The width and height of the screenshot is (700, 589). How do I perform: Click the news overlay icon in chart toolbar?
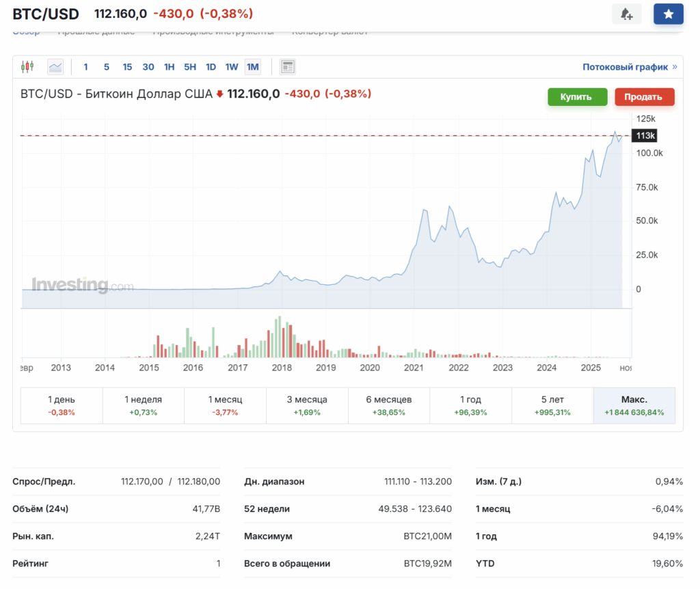[x=288, y=67]
